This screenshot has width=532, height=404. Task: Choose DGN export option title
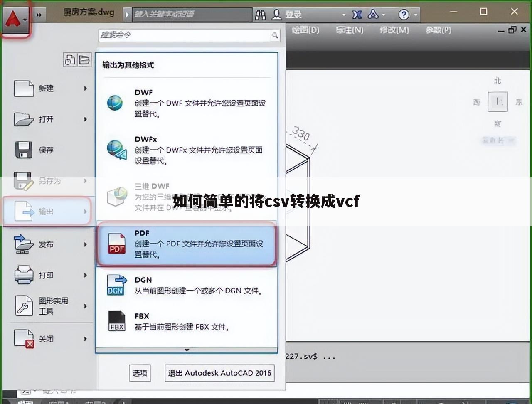pyautogui.click(x=143, y=280)
